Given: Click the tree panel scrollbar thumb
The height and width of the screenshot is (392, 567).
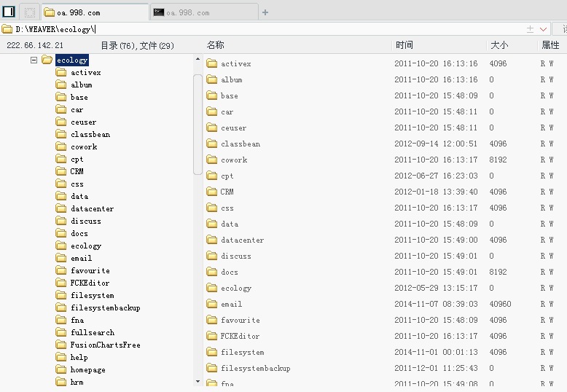Looking at the screenshot, I should [x=198, y=124].
